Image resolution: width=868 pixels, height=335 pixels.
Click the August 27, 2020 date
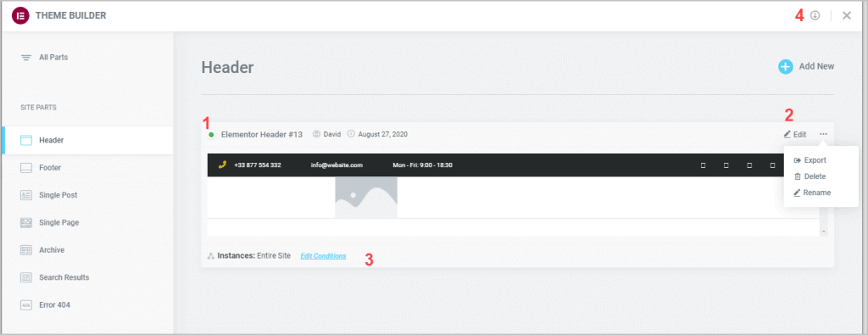click(383, 135)
